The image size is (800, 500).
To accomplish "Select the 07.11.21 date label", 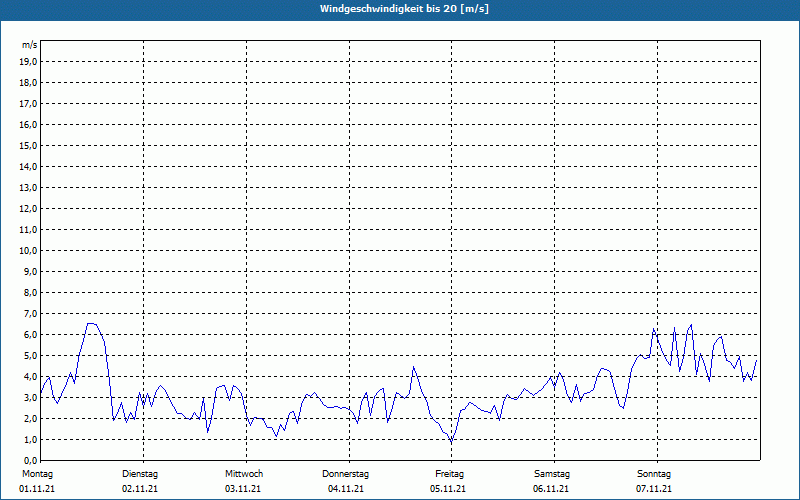I will (x=654, y=489).
